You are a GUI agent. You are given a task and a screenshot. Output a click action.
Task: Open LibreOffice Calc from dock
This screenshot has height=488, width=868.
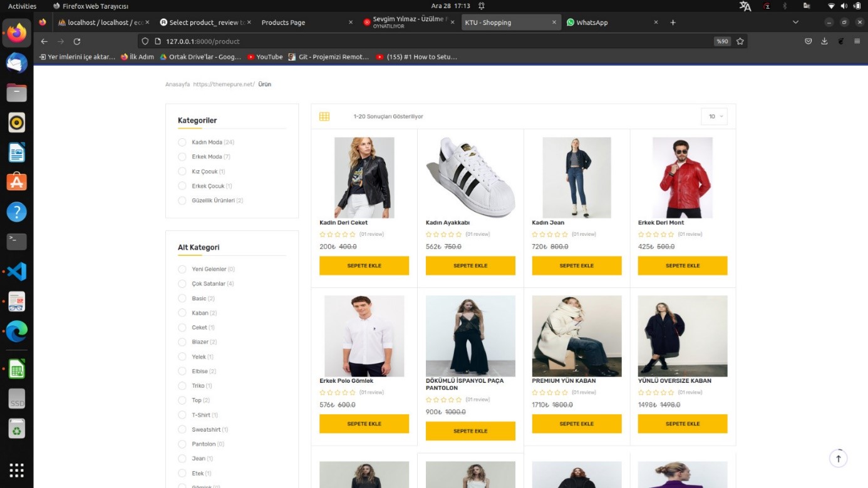point(17,369)
